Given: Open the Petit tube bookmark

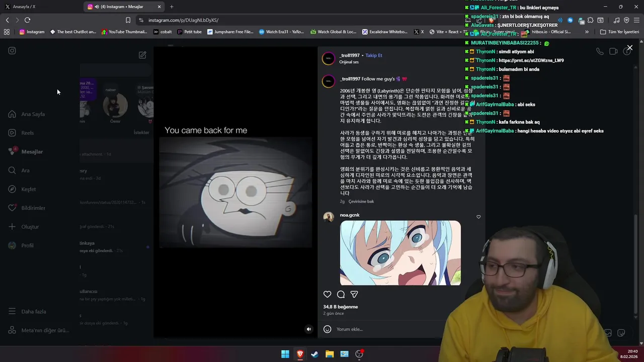Looking at the screenshot, I should (x=190, y=32).
